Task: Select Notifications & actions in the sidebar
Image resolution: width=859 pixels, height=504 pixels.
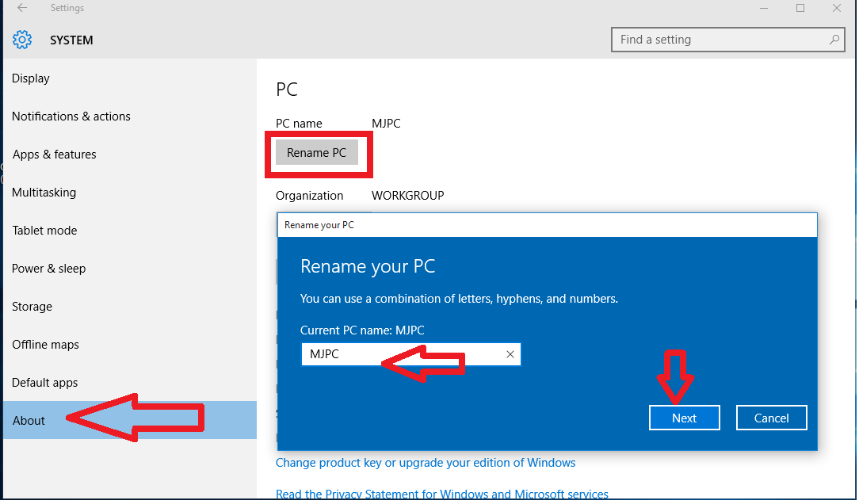Action: point(71,116)
